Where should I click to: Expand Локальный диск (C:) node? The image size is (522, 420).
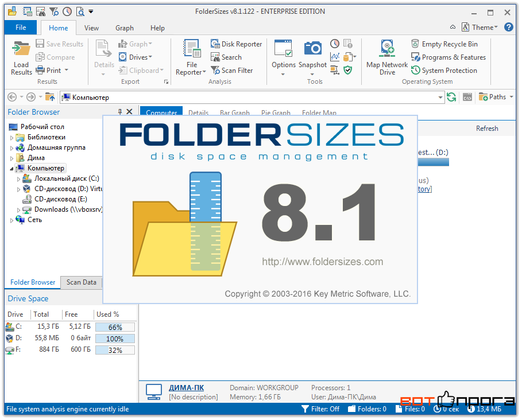tap(18, 179)
